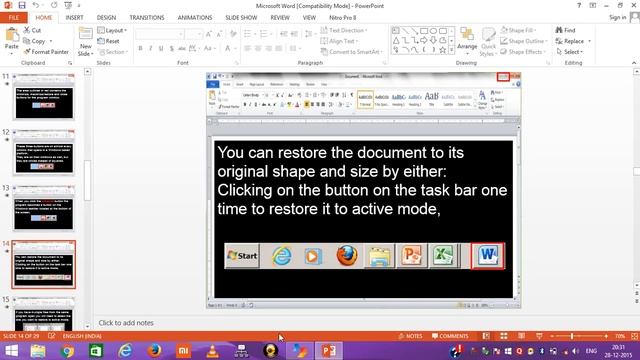
Task: Expand the Shape Fill dropdown
Action: click(535, 30)
